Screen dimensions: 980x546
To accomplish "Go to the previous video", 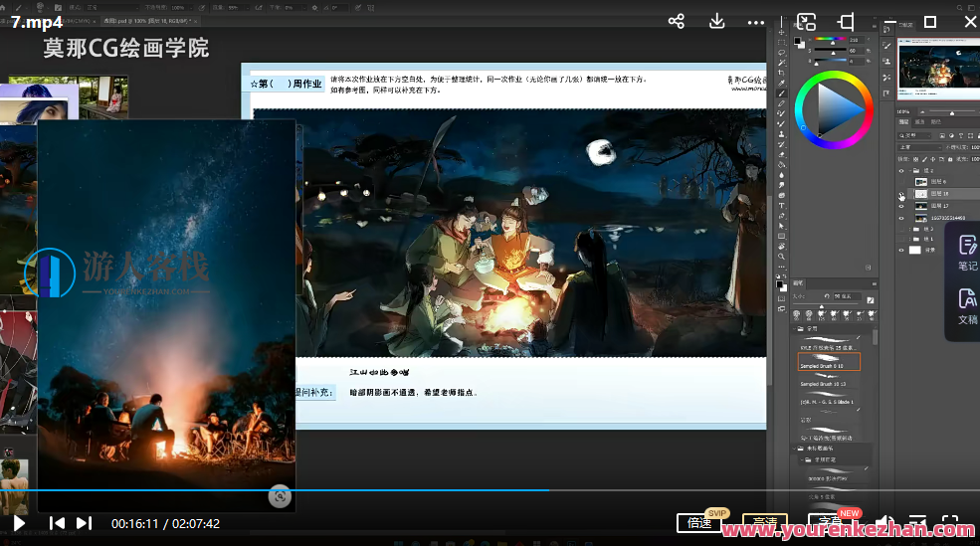I will click(x=57, y=523).
